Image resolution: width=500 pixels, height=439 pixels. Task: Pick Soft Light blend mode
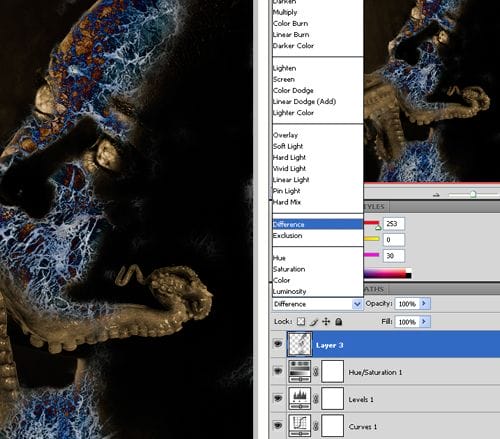click(288, 146)
